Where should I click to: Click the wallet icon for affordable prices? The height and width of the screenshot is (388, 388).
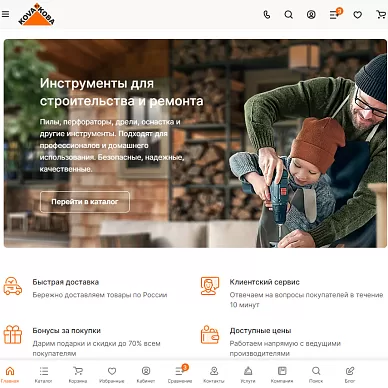pyautogui.click(x=210, y=335)
